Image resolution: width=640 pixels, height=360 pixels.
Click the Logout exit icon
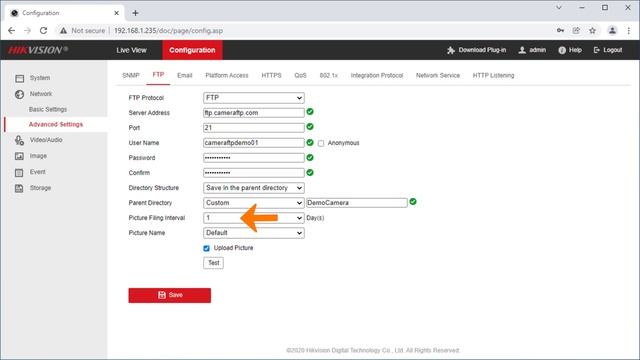coord(597,50)
